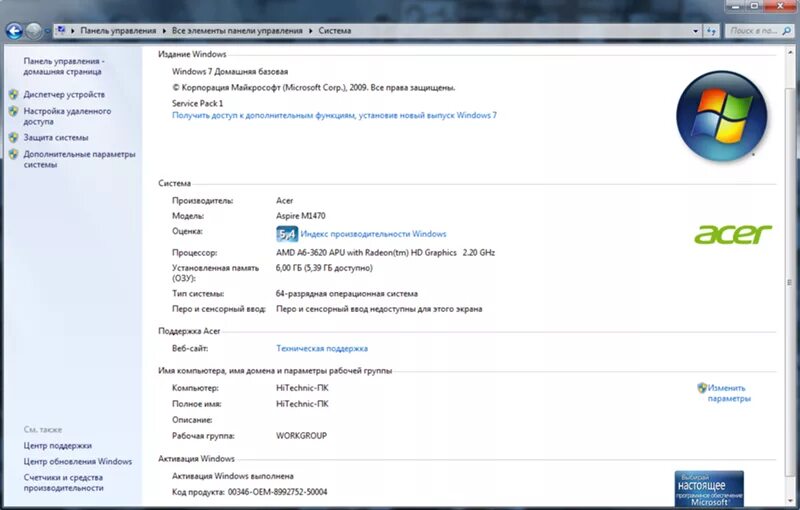Open Центр поддержки link
Viewport: 800px width, 510px height.
pos(58,446)
